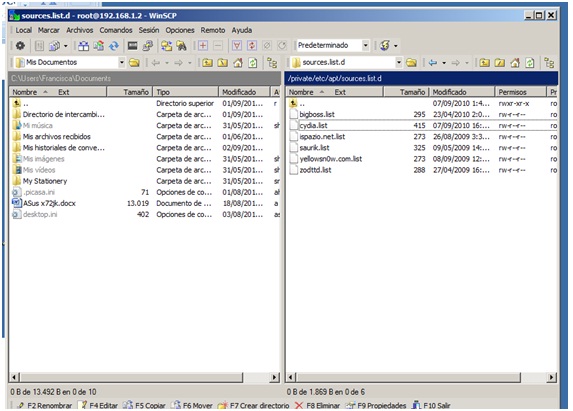Sort remote panel by Permisos column

[x=520, y=92]
